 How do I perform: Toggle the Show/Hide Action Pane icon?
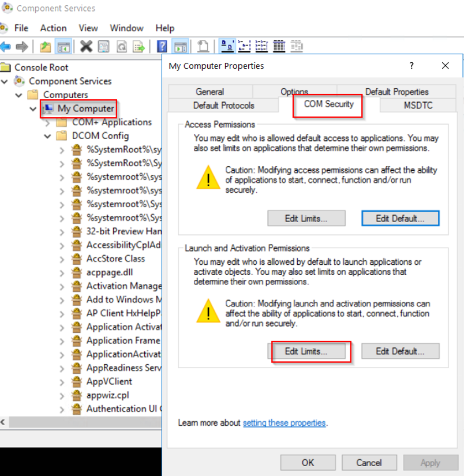(x=181, y=47)
